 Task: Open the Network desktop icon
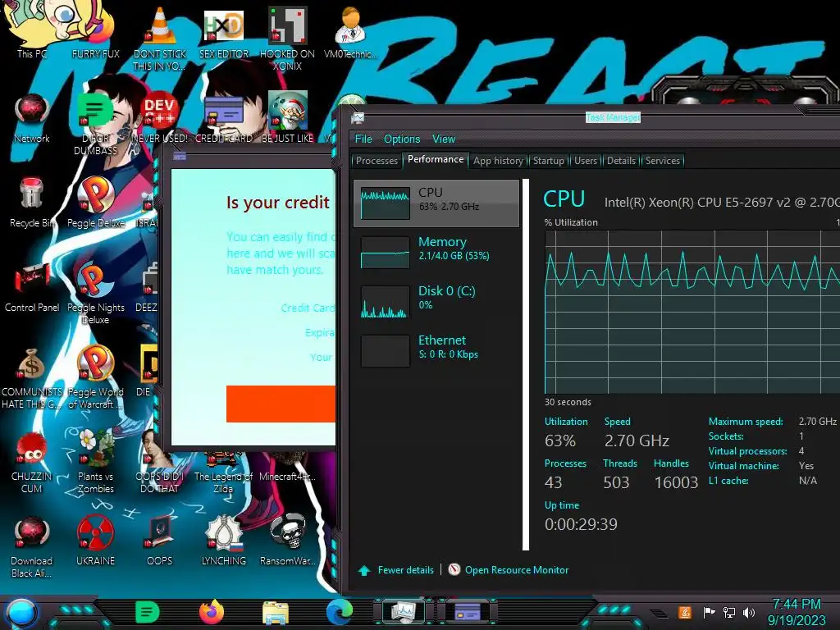pos(32,118)
